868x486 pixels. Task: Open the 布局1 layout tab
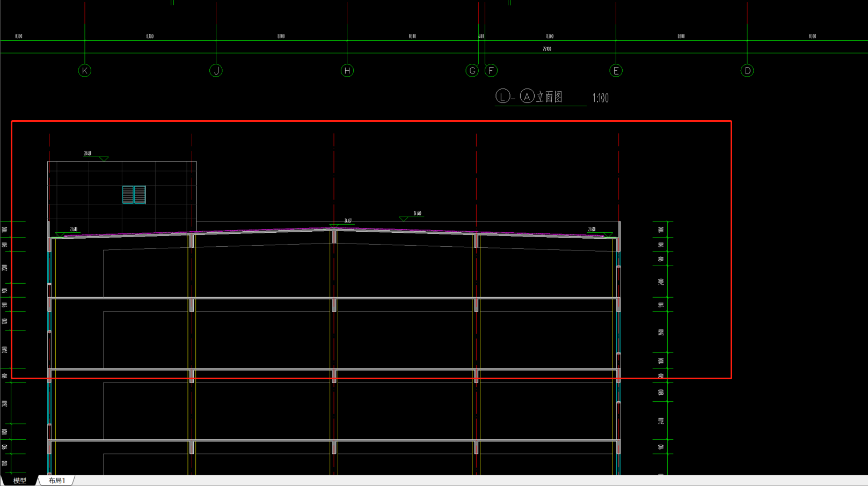click(57, 481)
